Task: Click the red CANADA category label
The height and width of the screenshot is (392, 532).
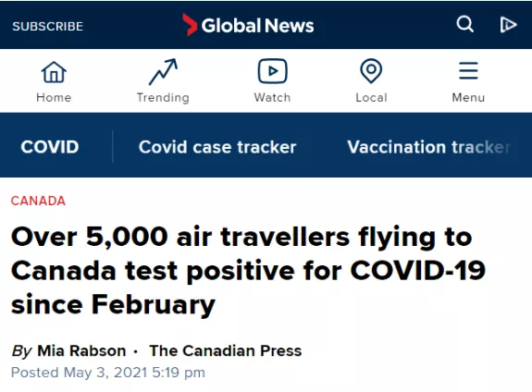Action: coord(38,201)
